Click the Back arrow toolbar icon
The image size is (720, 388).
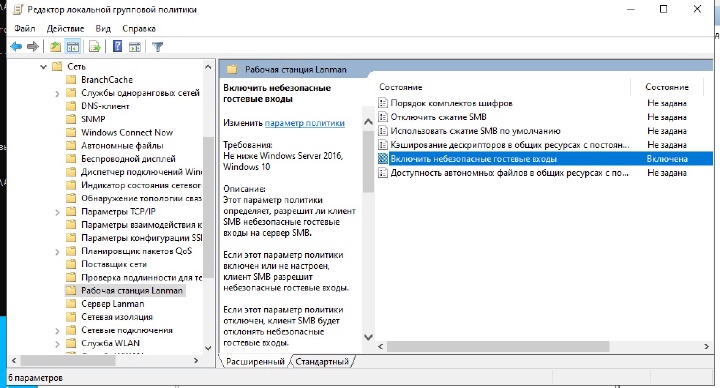[16, 46]
